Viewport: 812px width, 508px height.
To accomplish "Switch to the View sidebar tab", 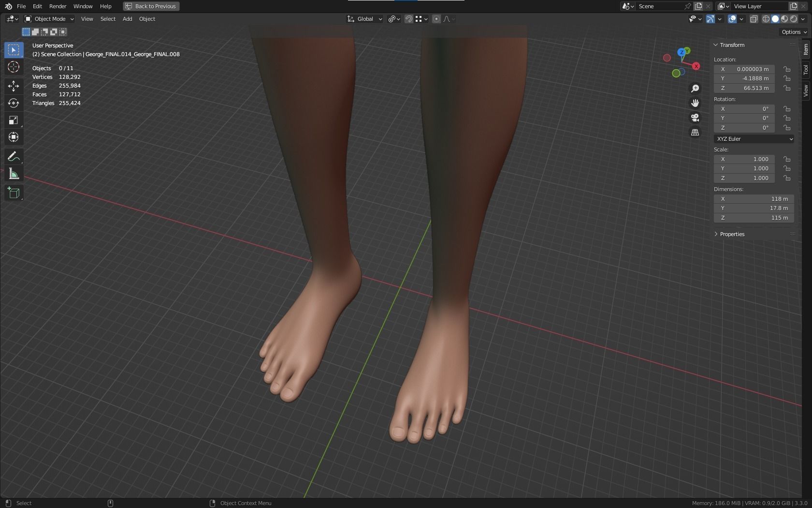I will click(x=806, y=90).
